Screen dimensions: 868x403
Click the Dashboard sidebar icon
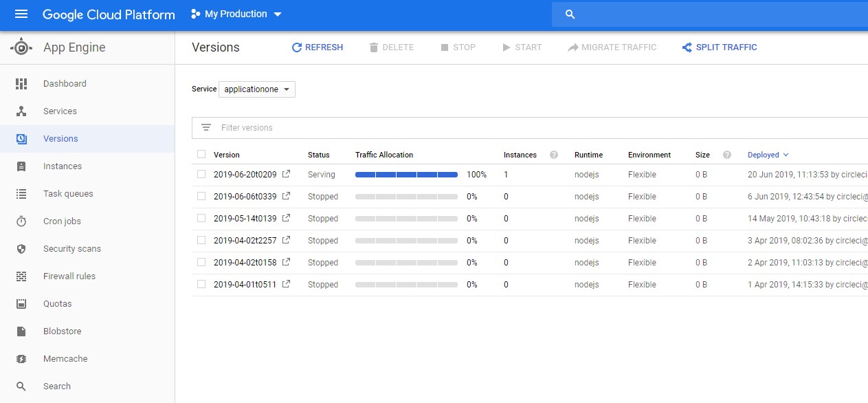[x=21, y=84]
